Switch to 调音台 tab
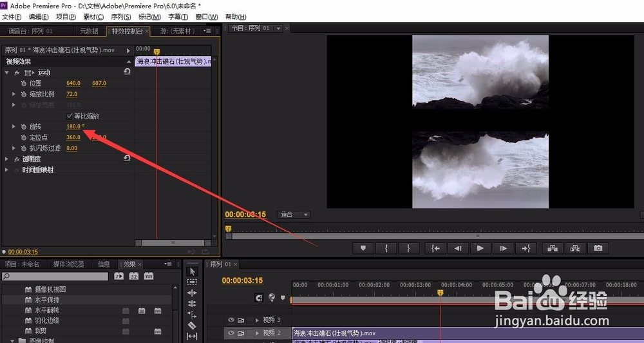Image resolution: width=644 pixels, height=343 pixels. pyautogui.click(x=30, y=31)
